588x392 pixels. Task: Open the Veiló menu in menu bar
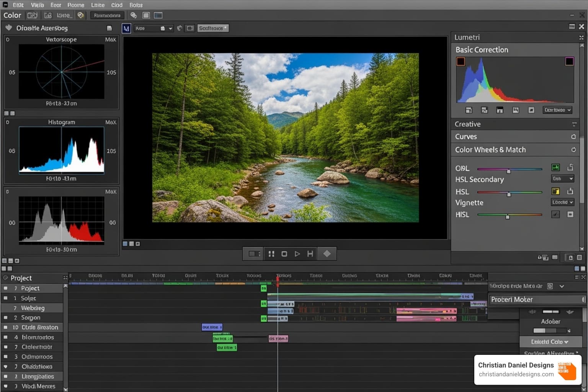point(38,5)
